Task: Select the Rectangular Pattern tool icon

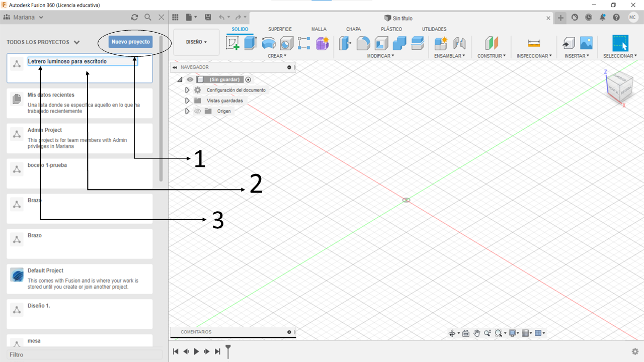Action: click(x=304, y=43)
